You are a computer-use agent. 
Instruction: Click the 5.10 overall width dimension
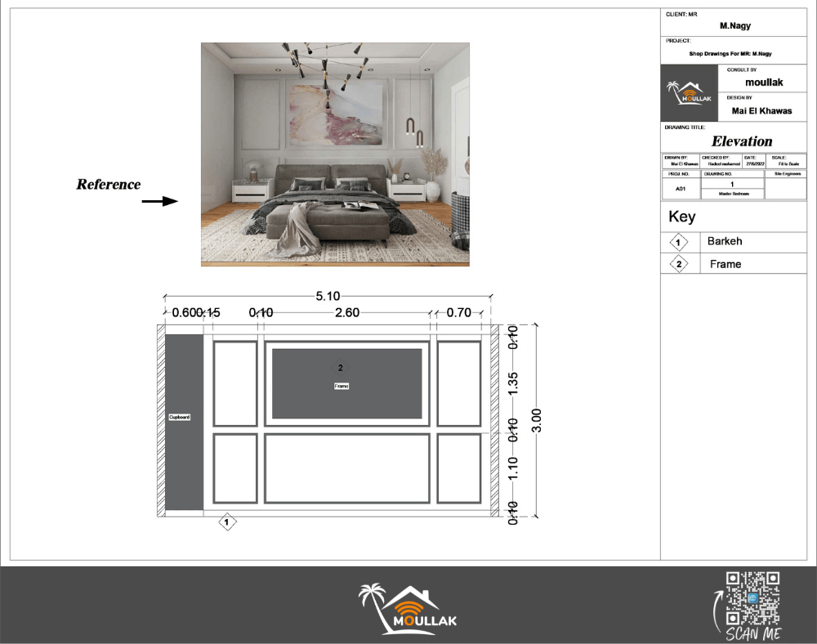(327, 297)
